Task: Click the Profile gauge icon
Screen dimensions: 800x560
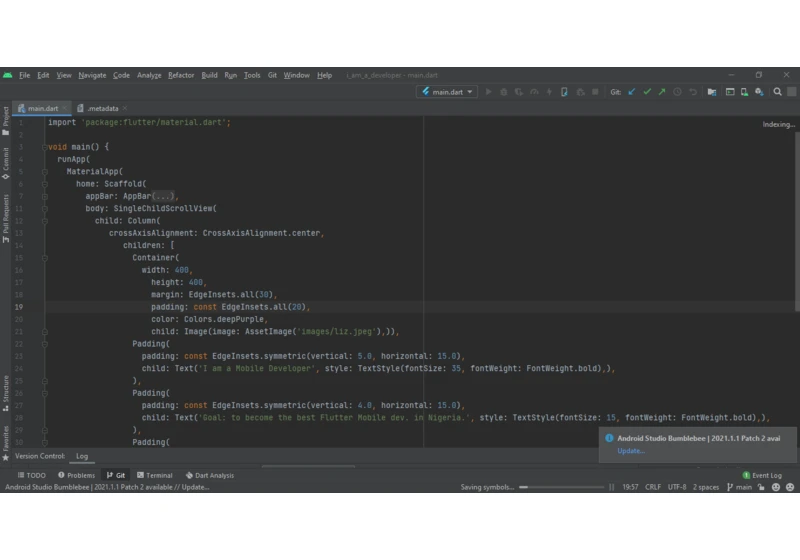Action: [534, 92]
